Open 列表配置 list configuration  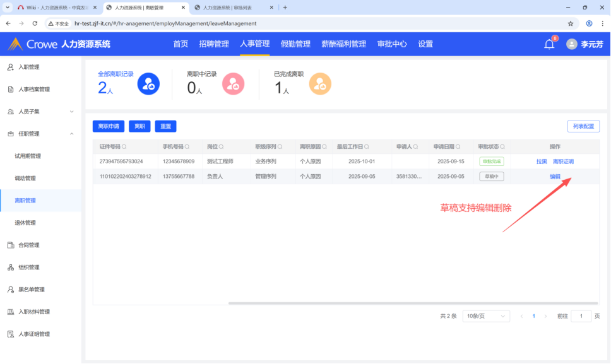(583, 126)
